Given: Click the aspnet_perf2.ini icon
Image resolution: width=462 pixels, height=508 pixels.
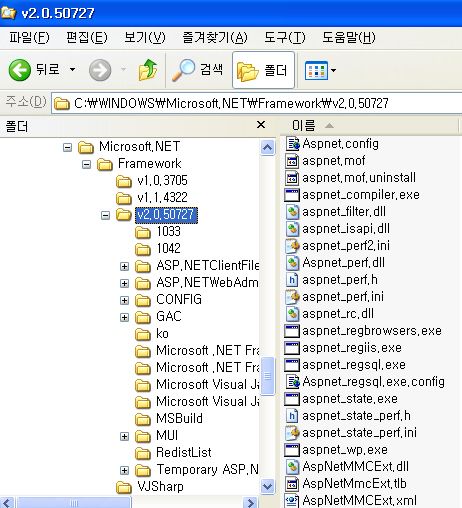Looking at the screenshot, I should coord(292,246).
